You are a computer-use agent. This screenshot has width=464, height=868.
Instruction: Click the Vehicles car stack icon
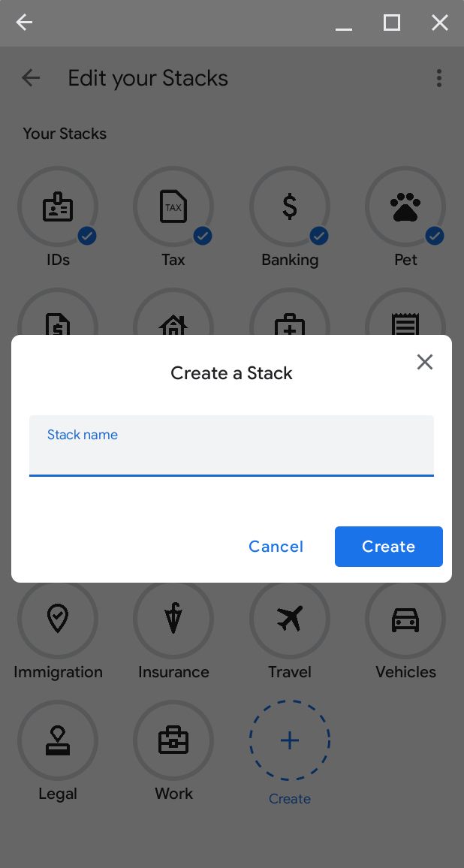(405, 619)
